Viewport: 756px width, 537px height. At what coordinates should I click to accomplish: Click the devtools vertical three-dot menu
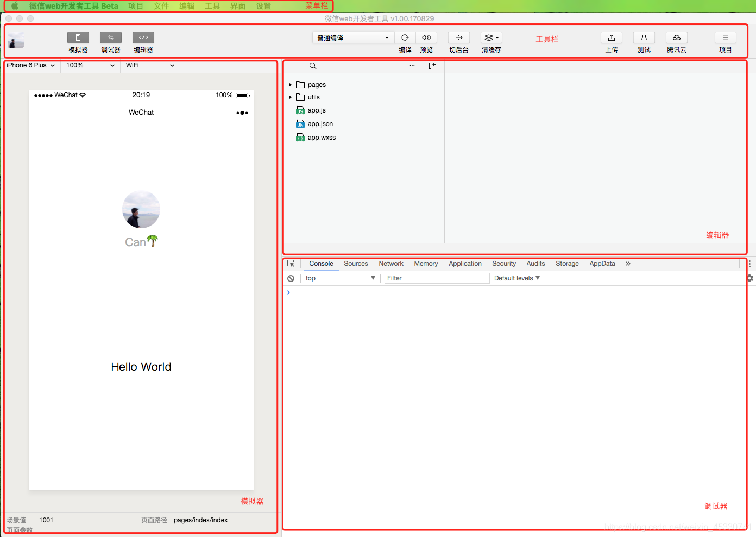coord(749,264)
